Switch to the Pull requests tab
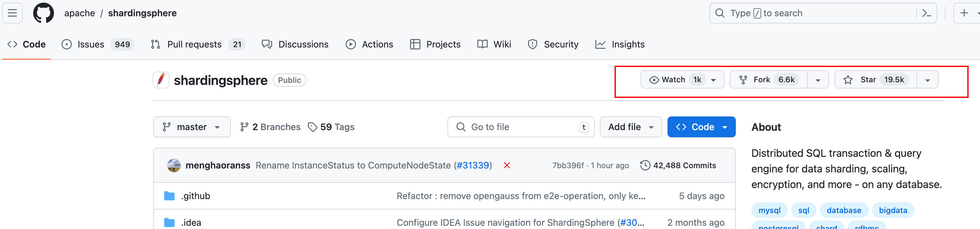The height and width of the screenshot is (229, 980). point(198,45)
